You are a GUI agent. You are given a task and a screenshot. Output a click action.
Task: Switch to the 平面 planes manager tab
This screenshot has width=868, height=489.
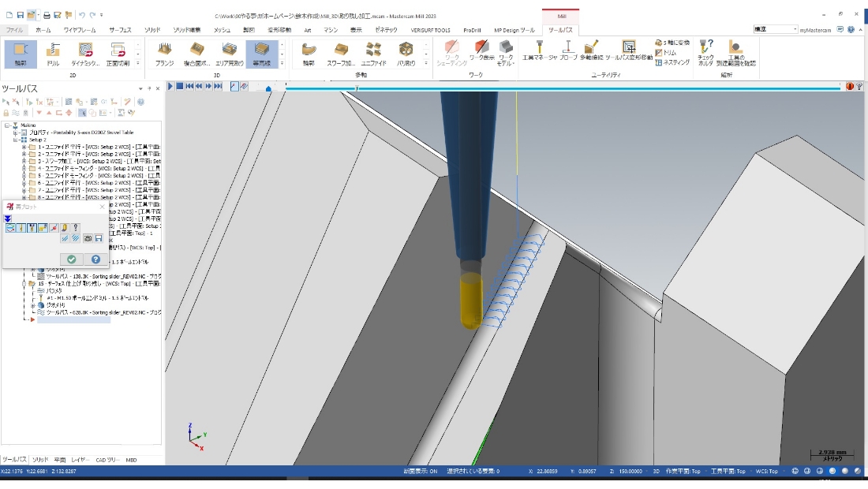(x=60, y=461)
